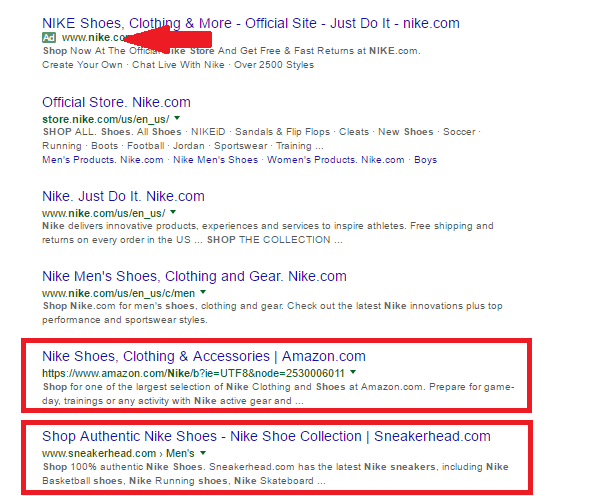Click the green Amazon.com URL text
Screen dimensions: 610x496
pos(193,372)
